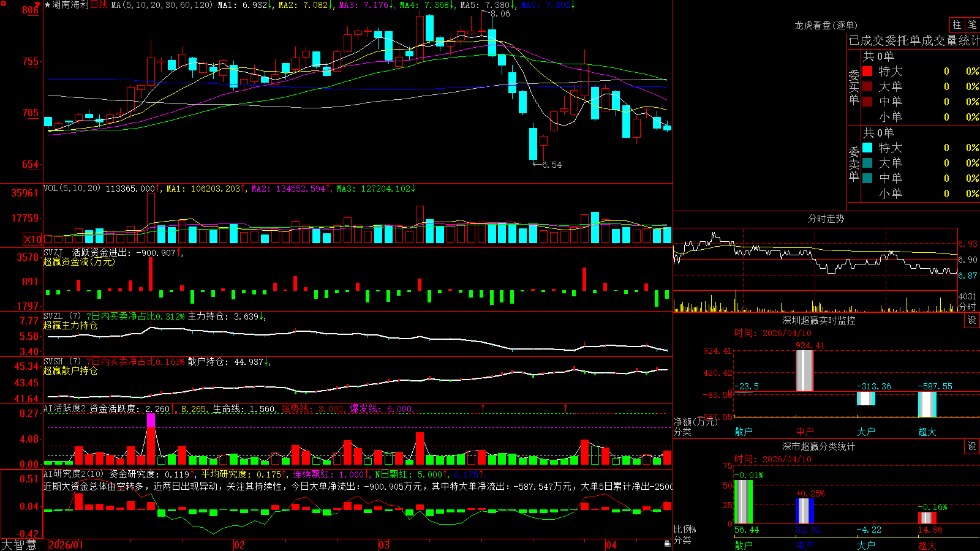This screenshot has width=980, height=551.
Task: Click the 爆发线: 6.000 label
Action: click(x=381, y=408)
